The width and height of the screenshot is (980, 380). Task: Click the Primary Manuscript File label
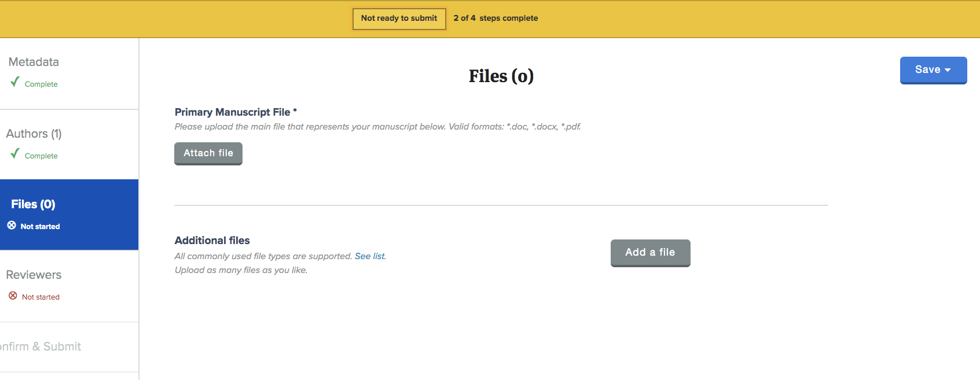(x=236, y=112)
